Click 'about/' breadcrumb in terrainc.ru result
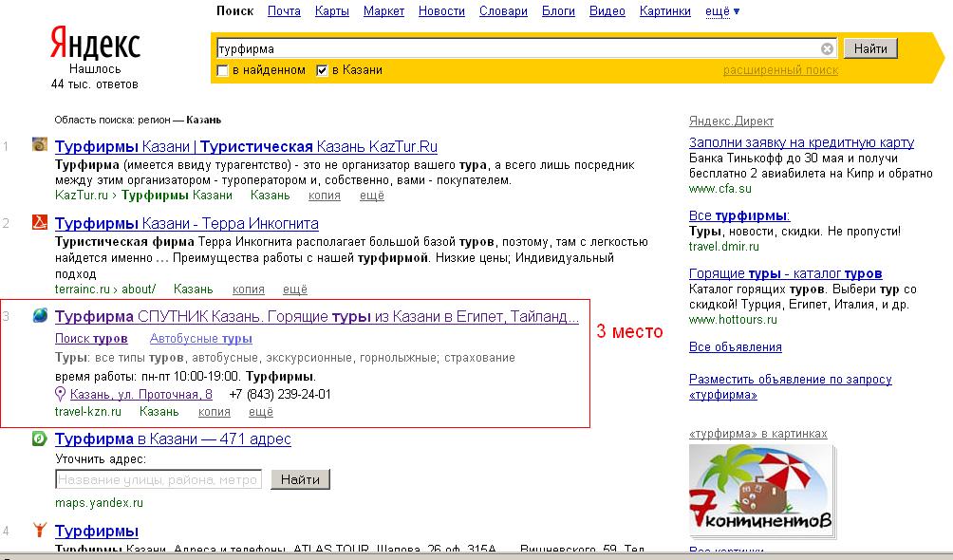The height and width of the screenshot is (560, 953). click(139, 289)
